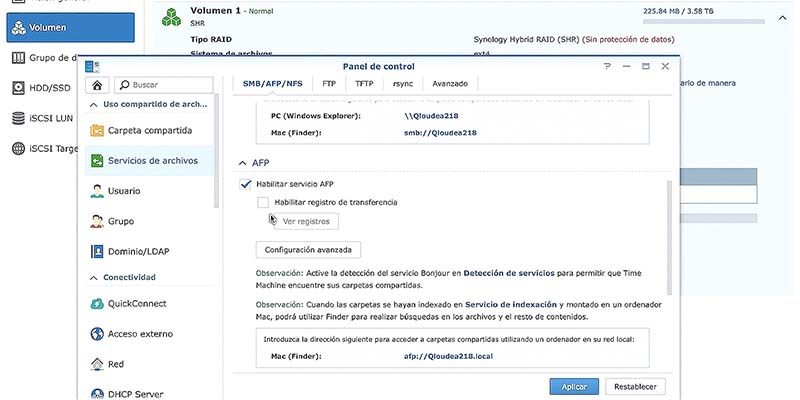Select Servicios de archivos in sidebar
Image resolution: width=800 pixels, height=400 pixels.
149,161
